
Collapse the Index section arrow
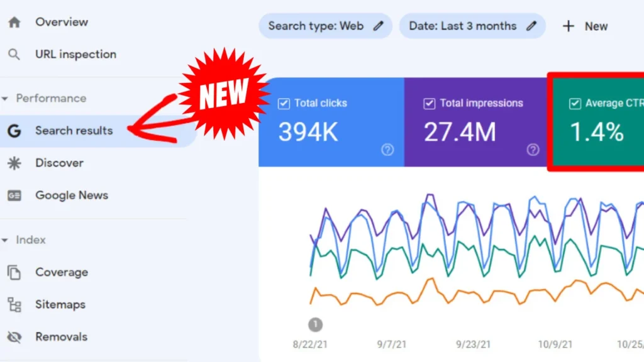[x=5, y=240]
